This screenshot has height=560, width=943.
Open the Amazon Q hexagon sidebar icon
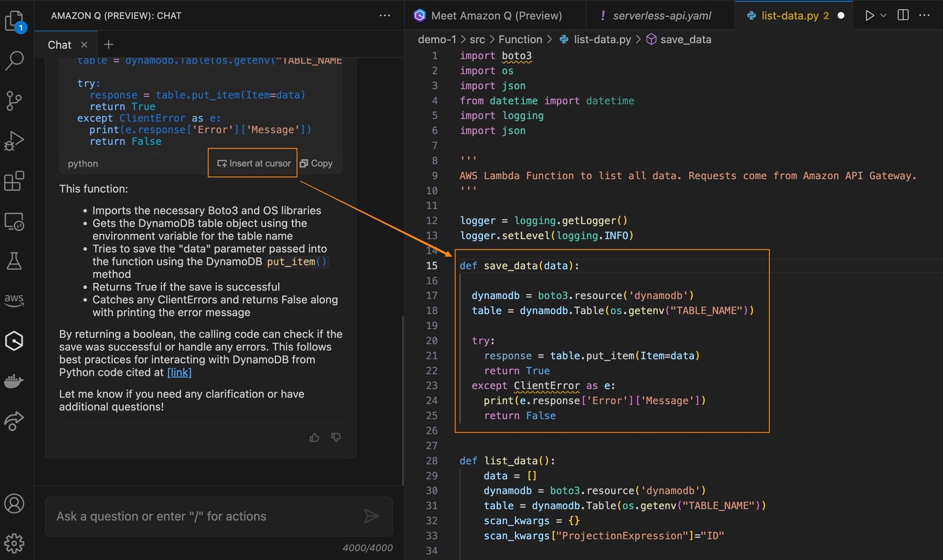pyautogui.click(x=15, y=341)
